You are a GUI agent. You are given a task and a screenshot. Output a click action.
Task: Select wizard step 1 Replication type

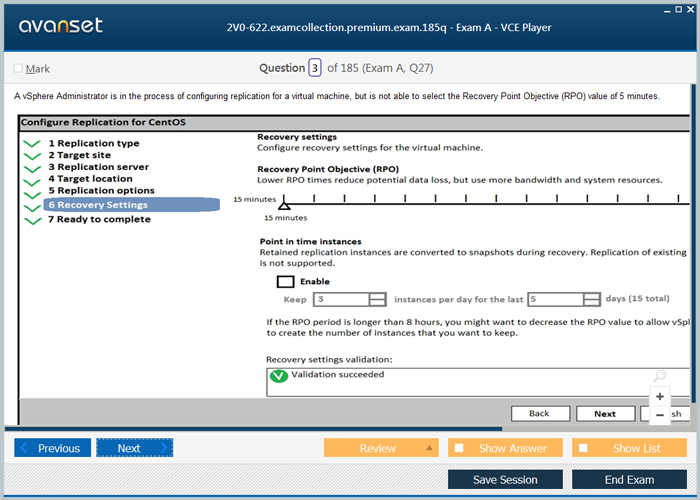(x=94, y=143)
